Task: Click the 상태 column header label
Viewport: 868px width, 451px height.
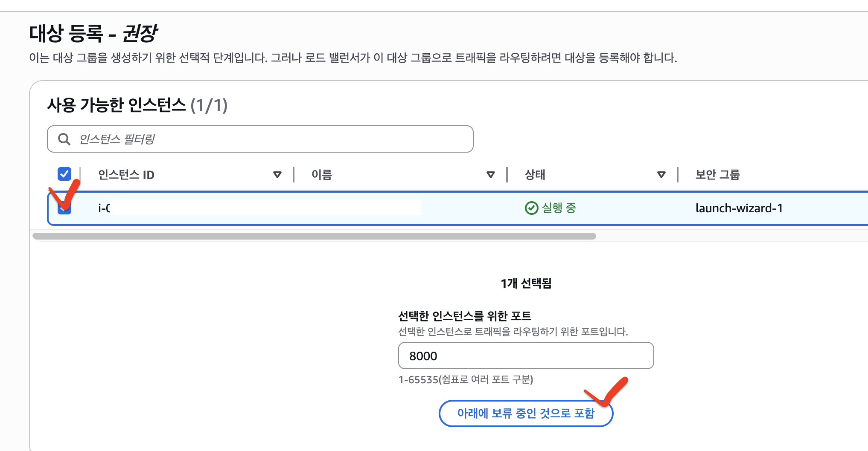Action: point(535,175)
